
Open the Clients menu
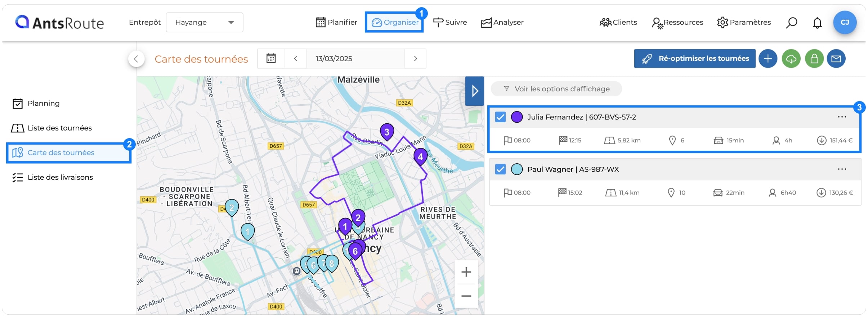[x=618, y=22]
